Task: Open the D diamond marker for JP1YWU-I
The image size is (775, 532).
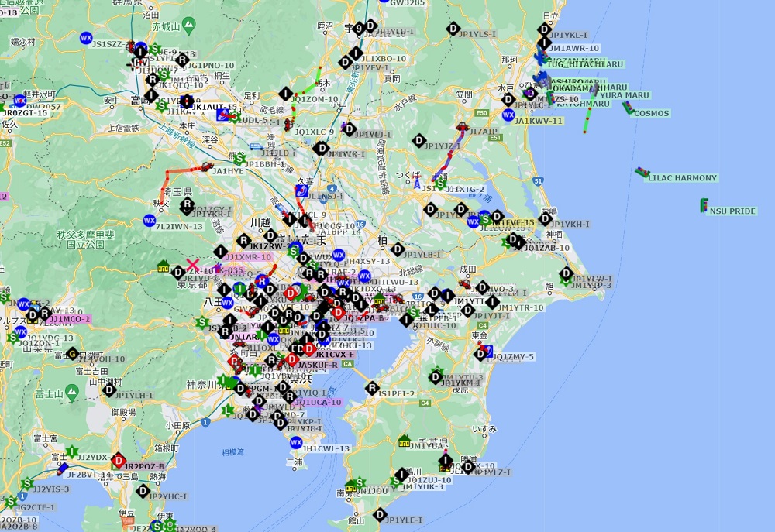Action: click(349, 129)
